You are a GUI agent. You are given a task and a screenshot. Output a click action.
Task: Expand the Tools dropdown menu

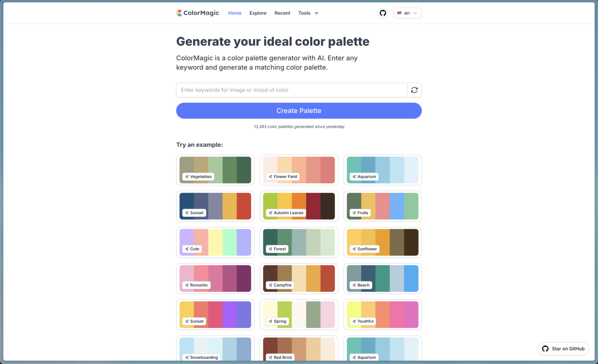pos(308,13)
